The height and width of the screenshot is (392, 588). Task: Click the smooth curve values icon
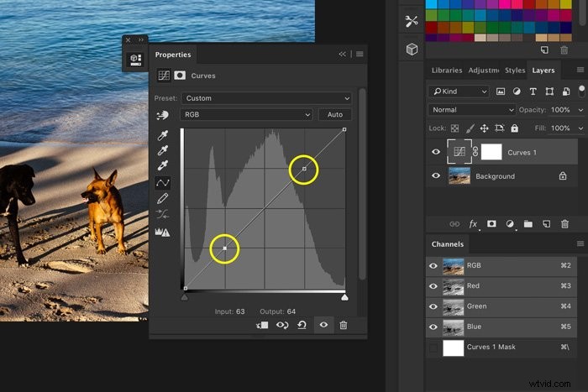163,214
